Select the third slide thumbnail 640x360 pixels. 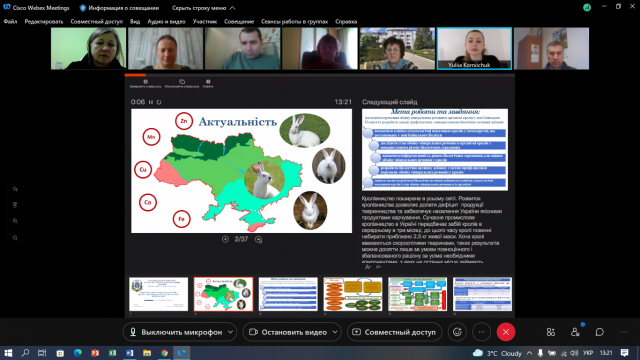(288, 294)
